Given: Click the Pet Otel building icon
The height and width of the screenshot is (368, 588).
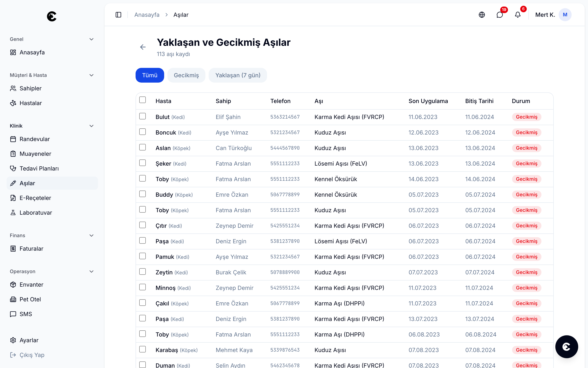Looking at the screenshot, I should pyautogui.click(x=13, y=299).
